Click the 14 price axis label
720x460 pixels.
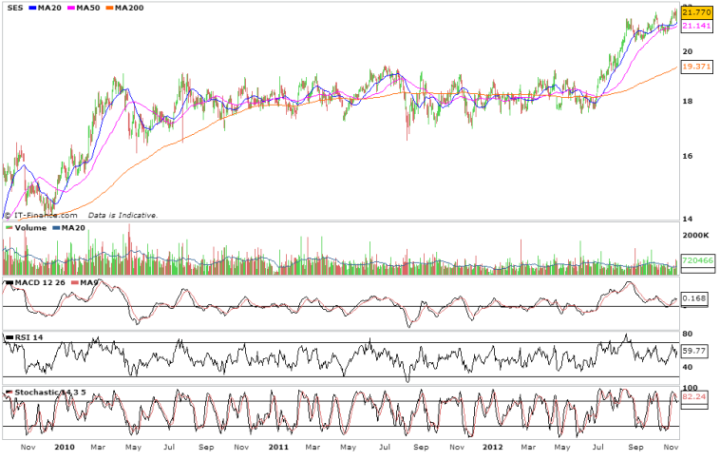[x=687, y=219]
